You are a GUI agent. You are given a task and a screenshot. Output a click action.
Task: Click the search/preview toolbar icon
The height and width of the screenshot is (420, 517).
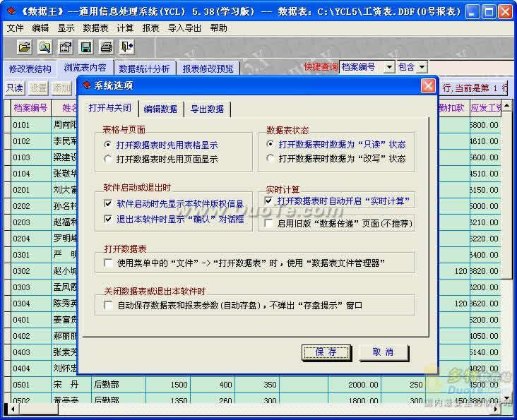(44, 47)
